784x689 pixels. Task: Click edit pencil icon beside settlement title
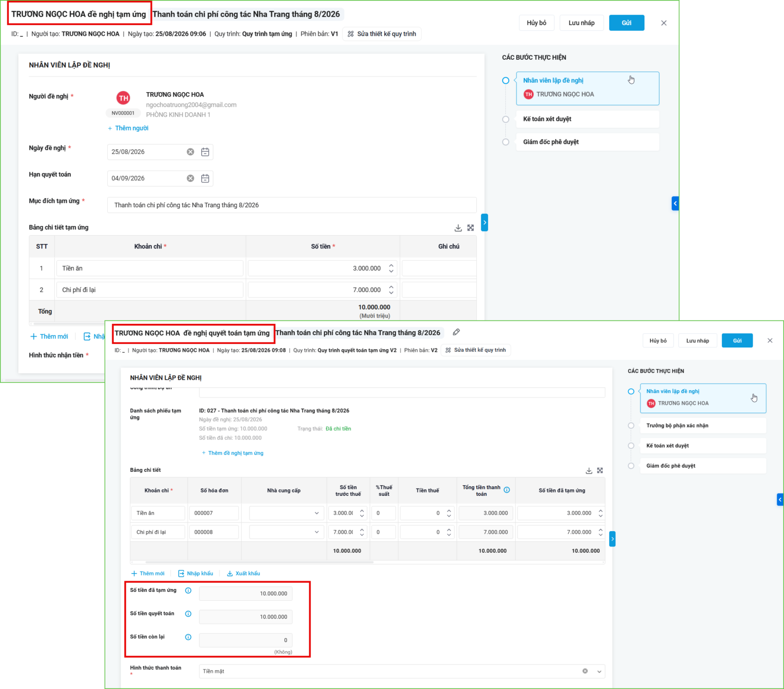point(456,332)
